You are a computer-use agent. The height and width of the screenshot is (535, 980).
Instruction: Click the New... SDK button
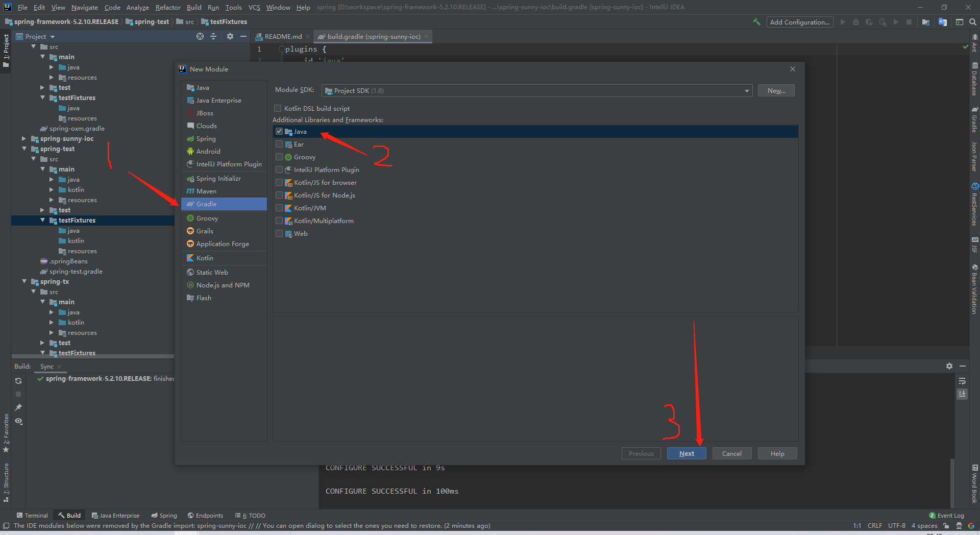[x=776, y=90]
